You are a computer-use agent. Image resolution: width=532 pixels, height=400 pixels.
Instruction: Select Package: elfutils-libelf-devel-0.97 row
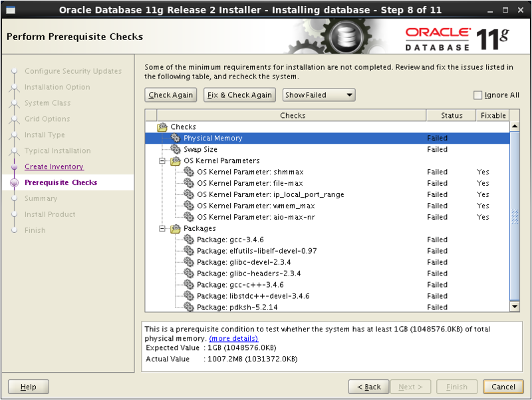pyautogui.click(x=327, y=251)
